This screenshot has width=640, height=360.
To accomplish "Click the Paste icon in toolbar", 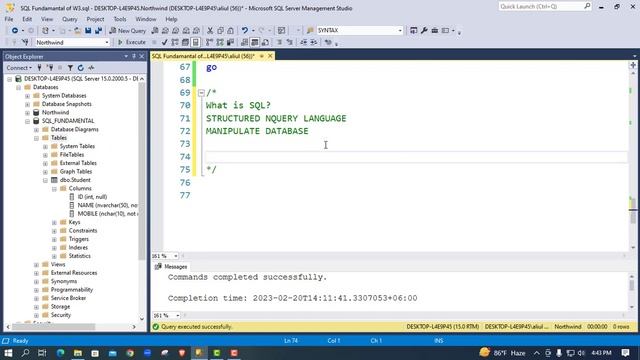I will click(x=230, y=31).
